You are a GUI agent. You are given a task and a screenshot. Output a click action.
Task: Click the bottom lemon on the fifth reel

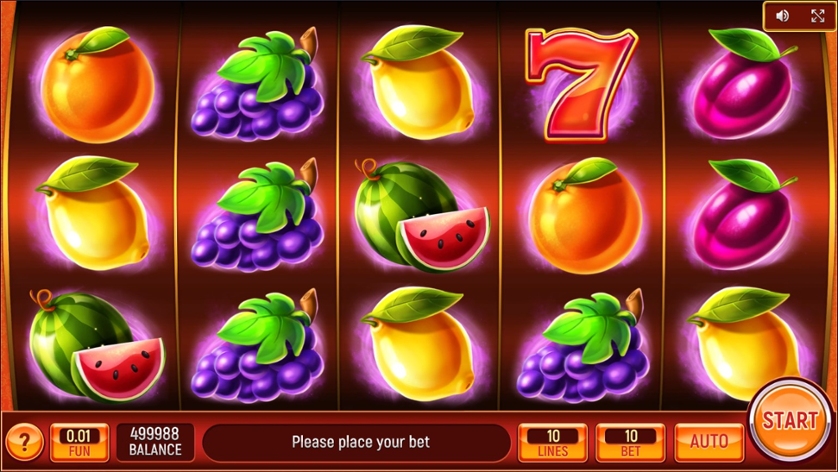tap(745, 344)
